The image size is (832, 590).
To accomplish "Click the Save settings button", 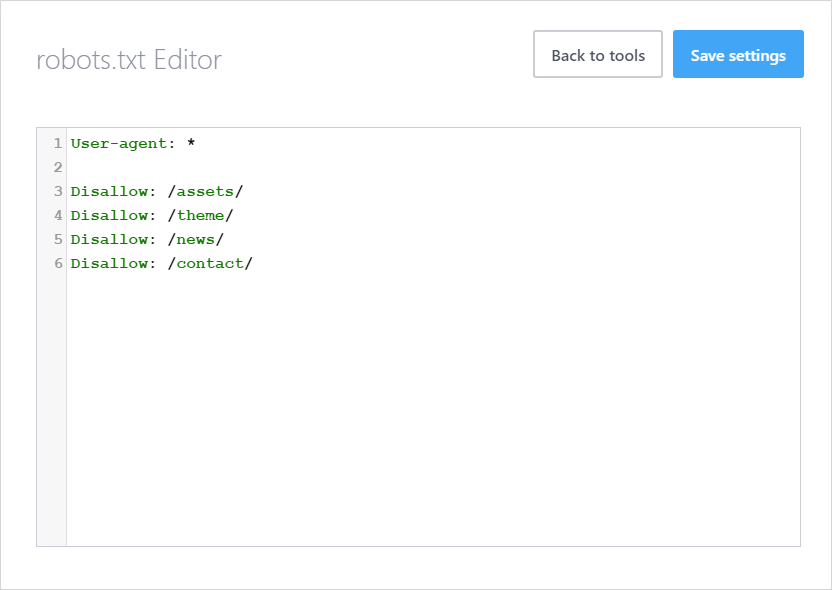I will pos(738,54).
